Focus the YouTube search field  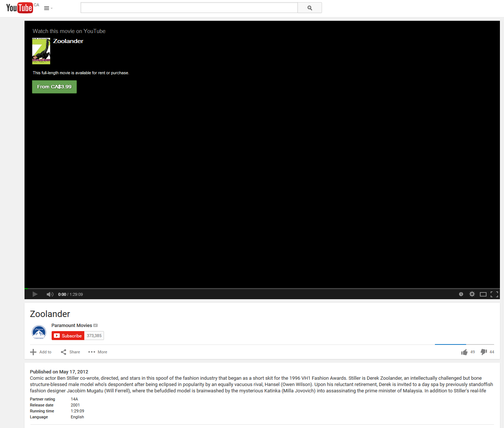pos(189,8)
